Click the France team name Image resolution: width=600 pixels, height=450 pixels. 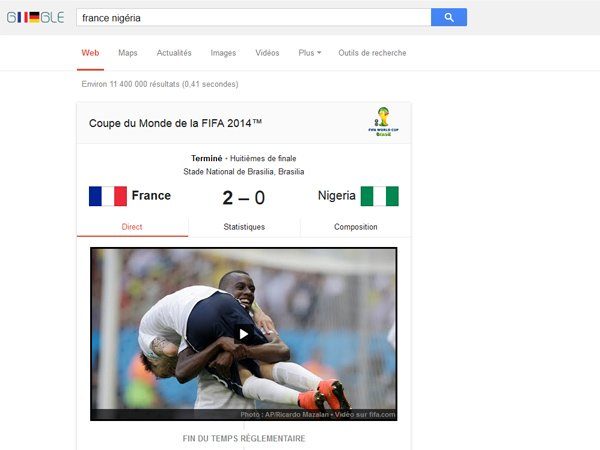[x=151, y=196]
